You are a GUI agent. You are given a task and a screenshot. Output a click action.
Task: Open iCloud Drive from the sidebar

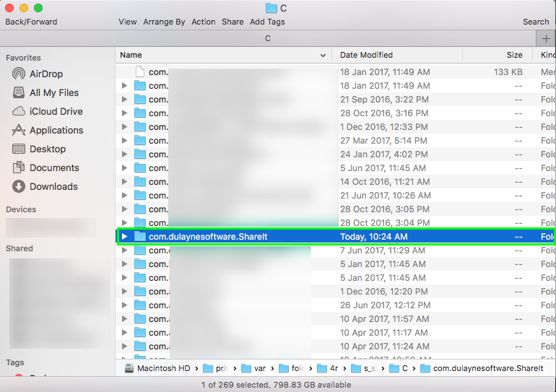point(56,111)
